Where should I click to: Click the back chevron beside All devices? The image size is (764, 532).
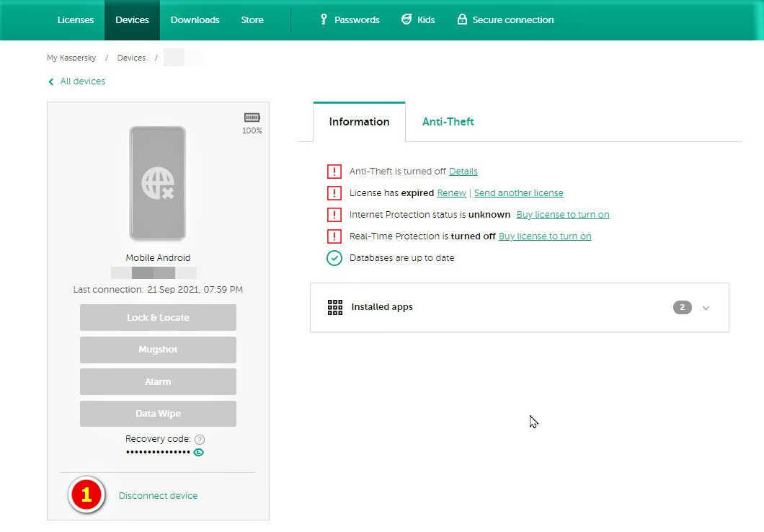[50, 82]
